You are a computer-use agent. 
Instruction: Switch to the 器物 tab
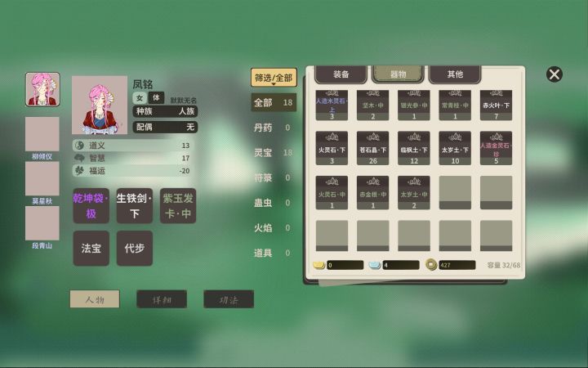click(398, 74)
